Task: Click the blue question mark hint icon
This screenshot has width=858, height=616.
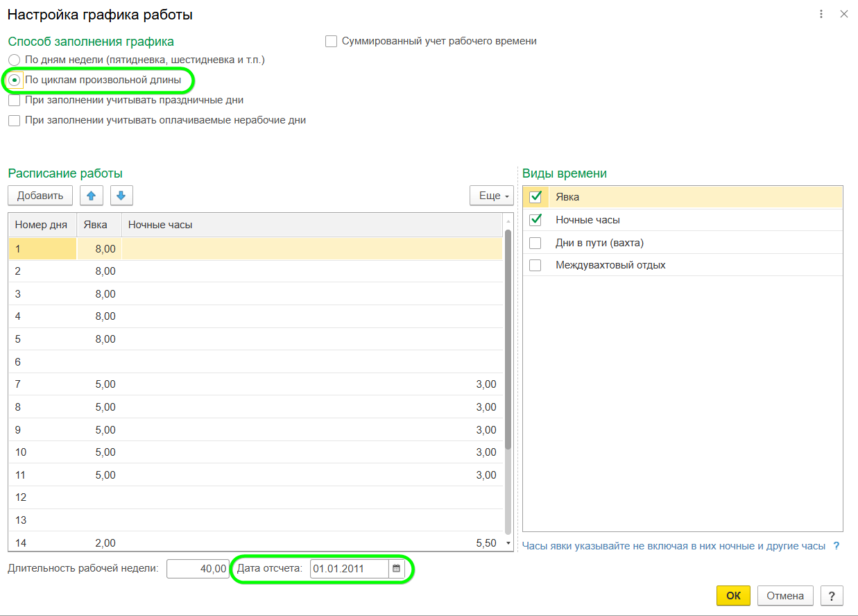Action: coord(836,546)
